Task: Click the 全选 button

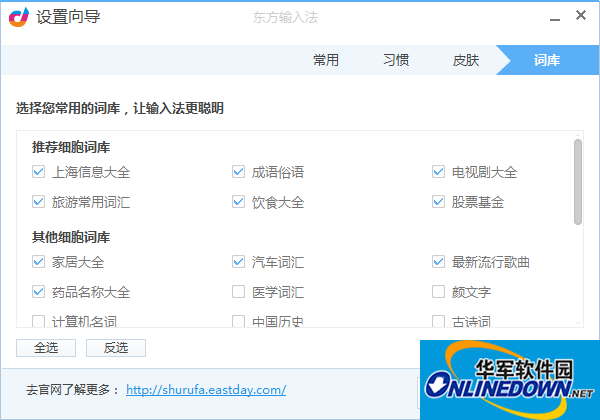Action: pyautogui.click(x=46, y=348)
